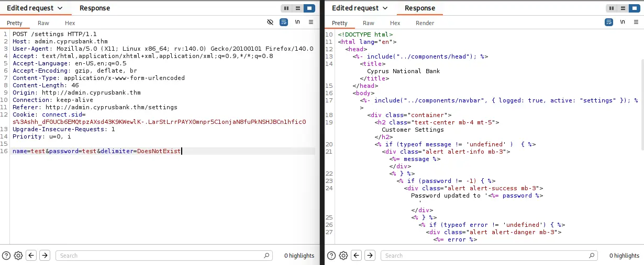
Task: Click help question mark icon in right pane
Action: [331, 256]
